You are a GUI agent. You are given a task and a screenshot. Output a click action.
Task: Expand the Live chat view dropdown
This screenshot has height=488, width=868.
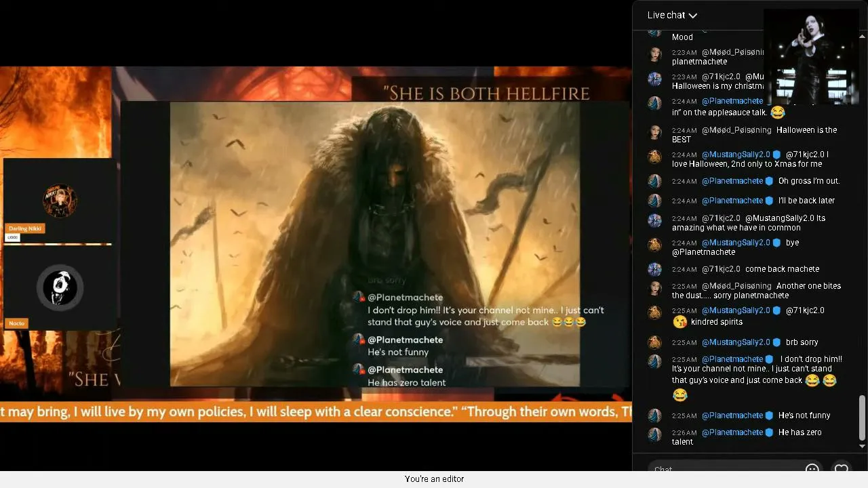point(672,15)
